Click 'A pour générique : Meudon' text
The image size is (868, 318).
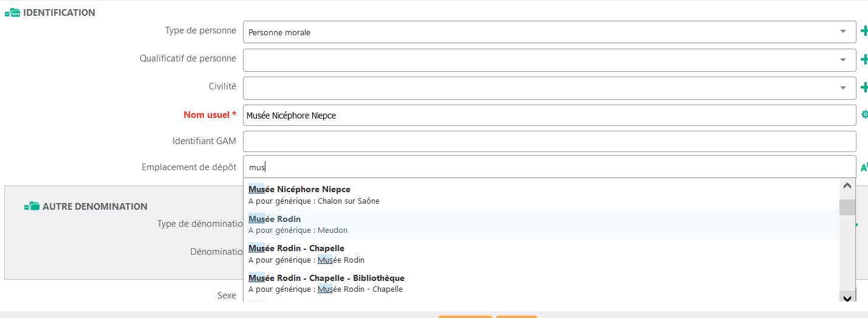[298, 230]
